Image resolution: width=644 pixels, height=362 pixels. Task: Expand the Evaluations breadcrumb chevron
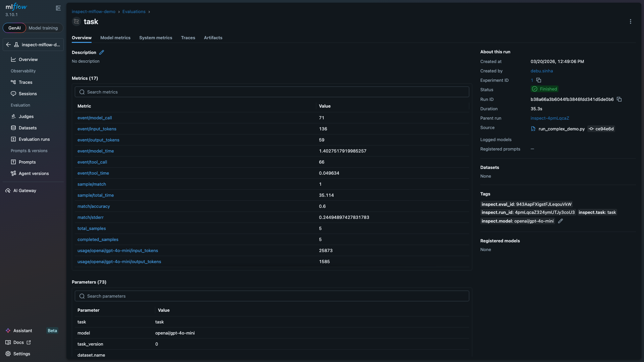pyautogui.click(x=149, y=11)
